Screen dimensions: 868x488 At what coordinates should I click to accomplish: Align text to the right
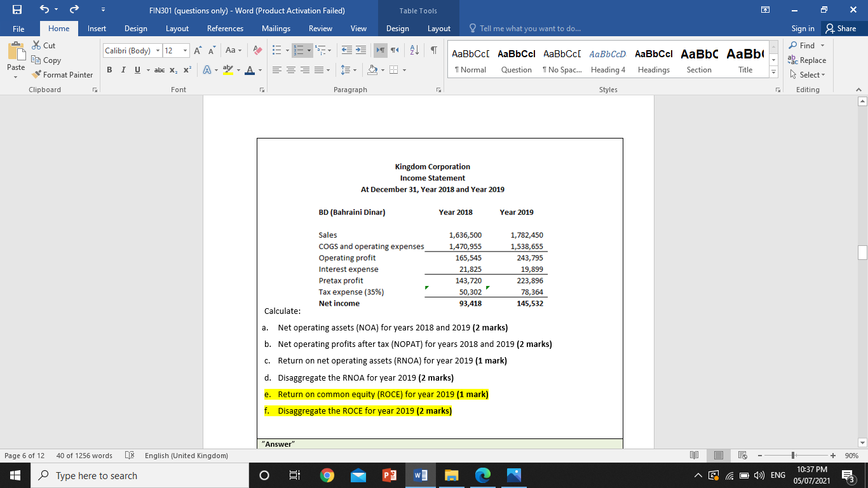point(305,69)
